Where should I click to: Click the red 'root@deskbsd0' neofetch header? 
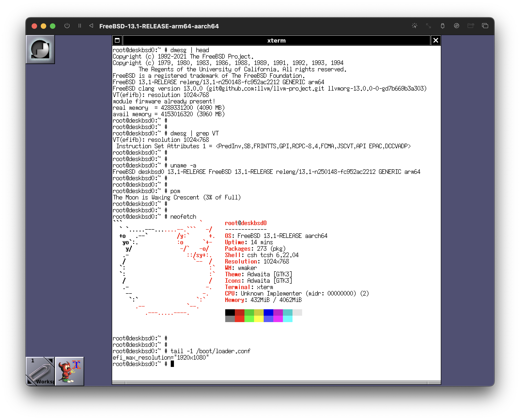(x=246, y=223)
